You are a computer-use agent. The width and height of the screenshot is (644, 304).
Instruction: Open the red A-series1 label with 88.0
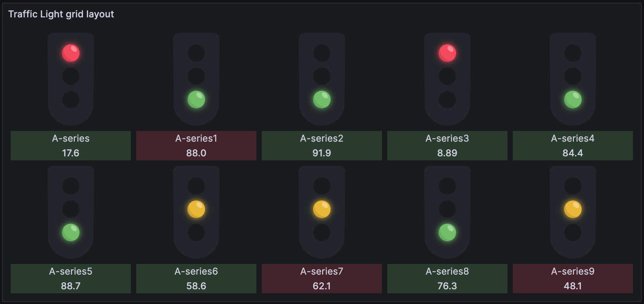coord(196,146)
